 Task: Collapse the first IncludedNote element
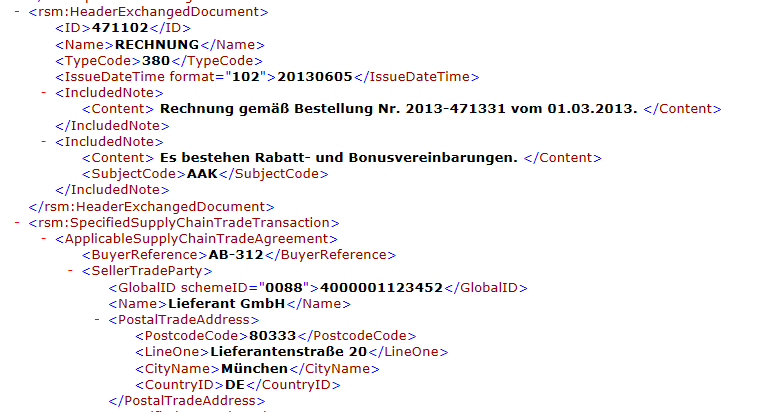click(x=44, y=92)
